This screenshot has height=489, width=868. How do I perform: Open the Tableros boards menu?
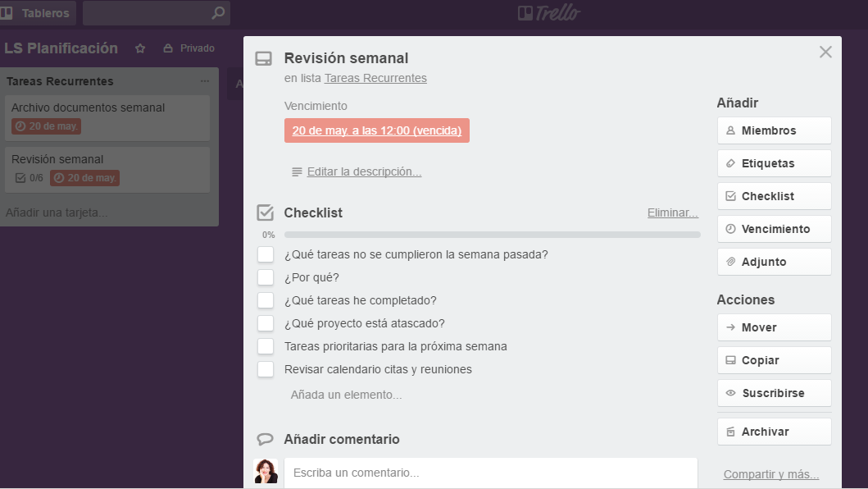(38, 13)
